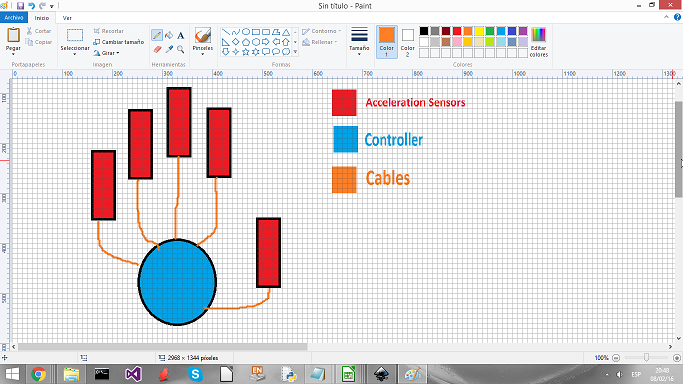Click Cambiar tamaño button

[x=118, y=42]
